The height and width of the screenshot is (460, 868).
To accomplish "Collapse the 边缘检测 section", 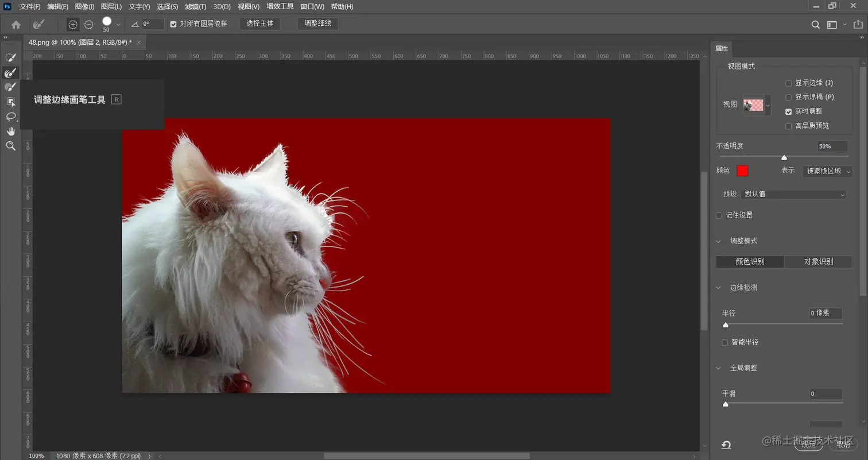I will (x=719, y=287).
